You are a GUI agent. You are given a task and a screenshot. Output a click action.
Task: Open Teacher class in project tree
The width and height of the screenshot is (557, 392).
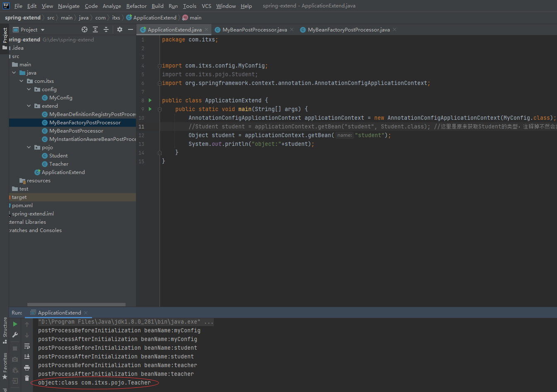tap(58, 164)
